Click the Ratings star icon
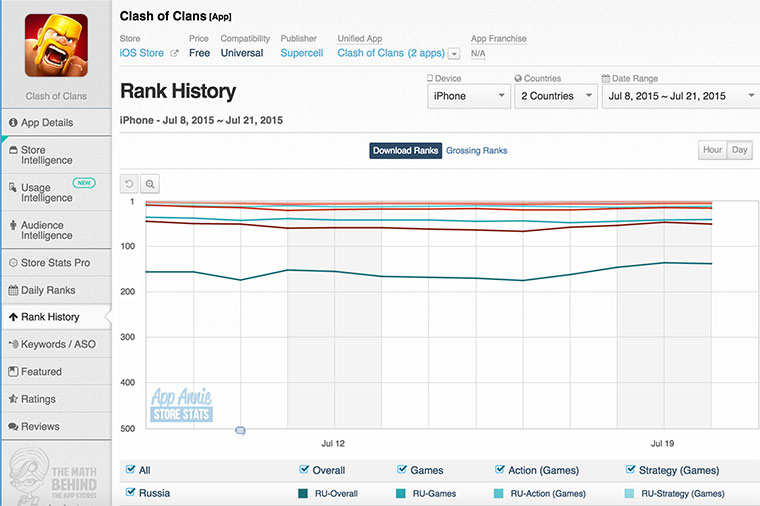Viewport: 760px width, 506px height. (x=13, y=399)
